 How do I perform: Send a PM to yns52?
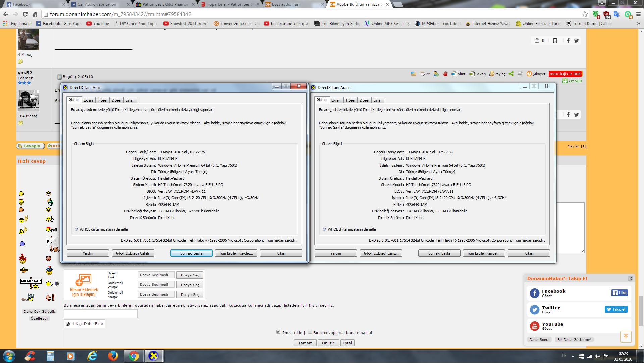click(x=425, y=74)
